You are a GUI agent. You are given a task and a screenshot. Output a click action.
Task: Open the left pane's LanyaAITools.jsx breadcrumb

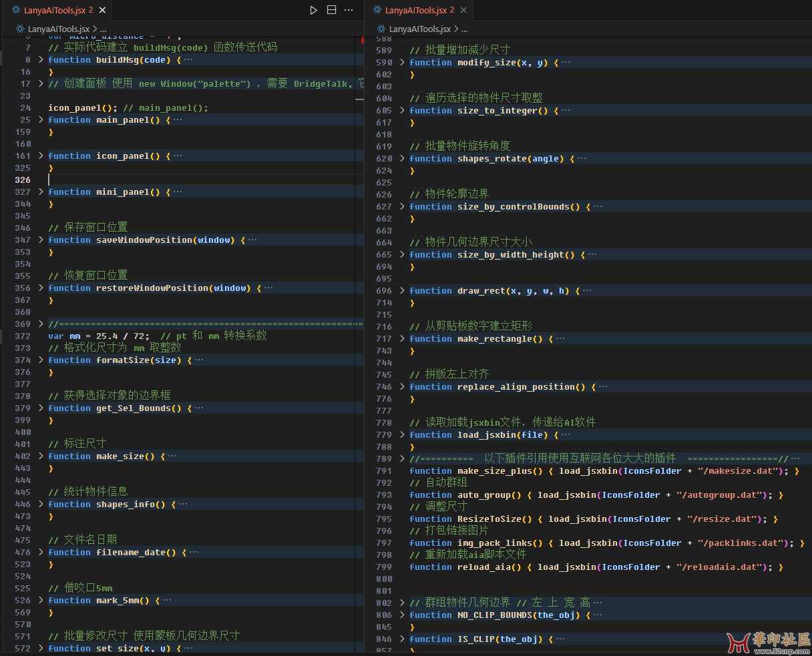(59, 29)
